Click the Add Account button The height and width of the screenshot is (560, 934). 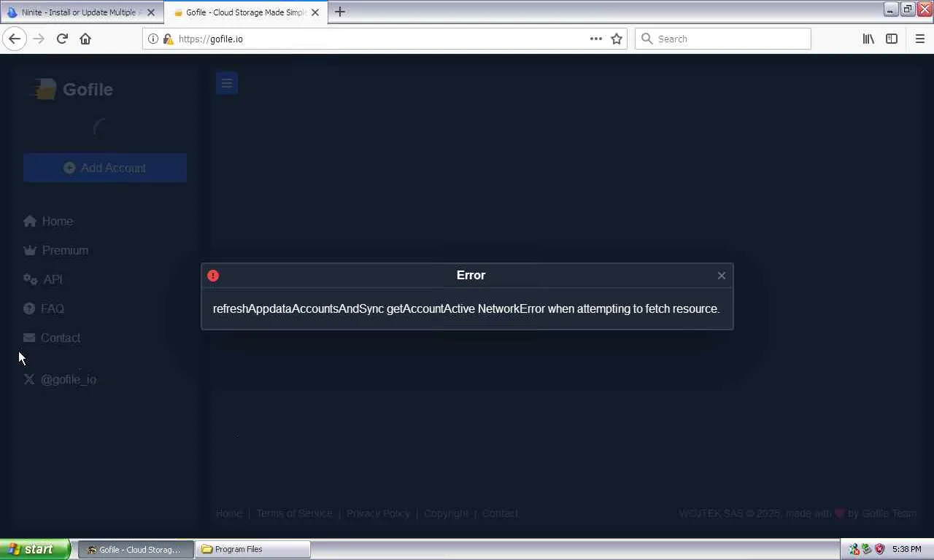[105, 168]
